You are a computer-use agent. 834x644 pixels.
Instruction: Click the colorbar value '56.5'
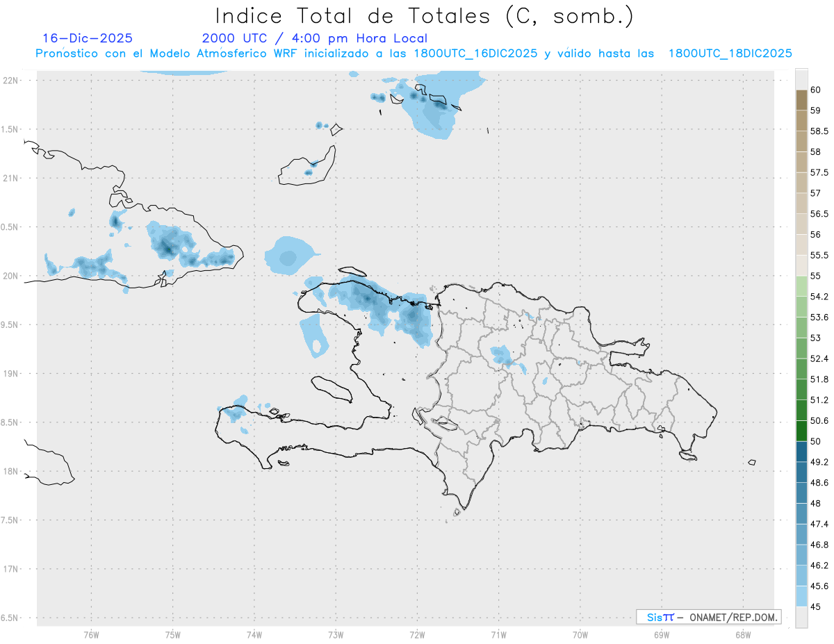819,213
